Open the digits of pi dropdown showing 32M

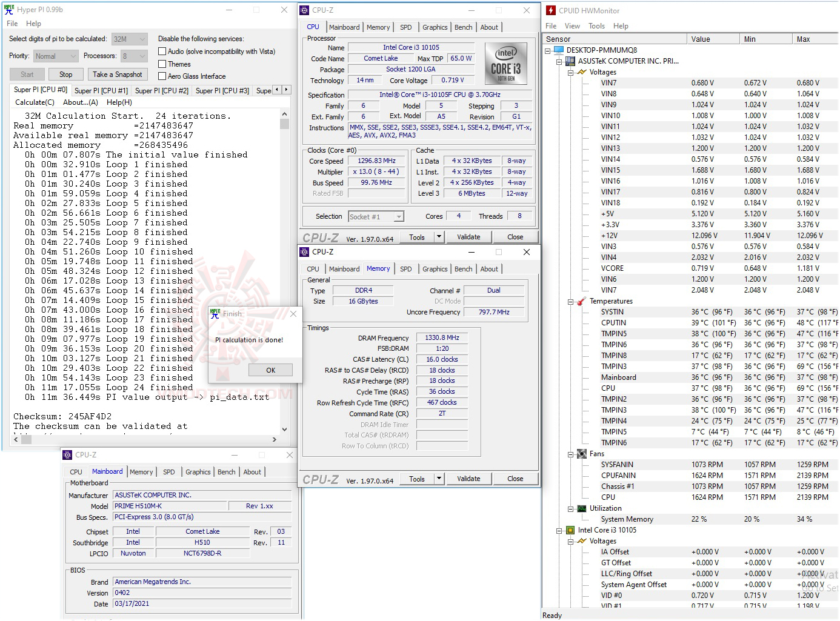click(130, 39)
